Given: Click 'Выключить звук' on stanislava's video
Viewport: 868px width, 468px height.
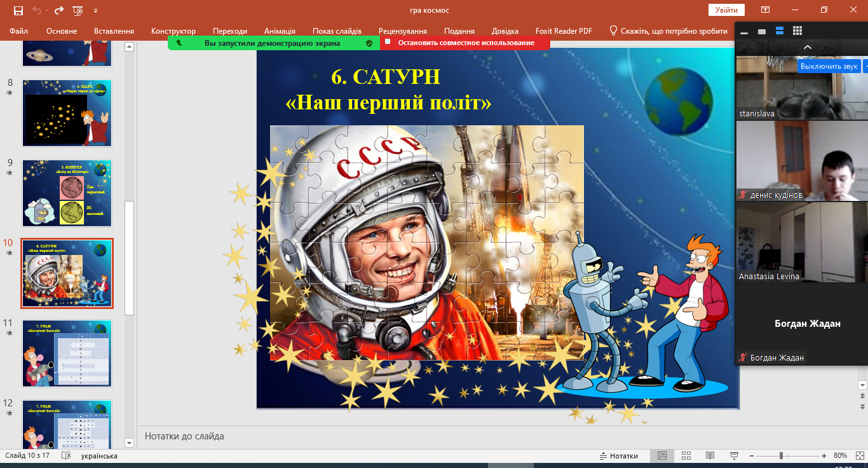Looking at the screenshot, I should coord(829,66).
